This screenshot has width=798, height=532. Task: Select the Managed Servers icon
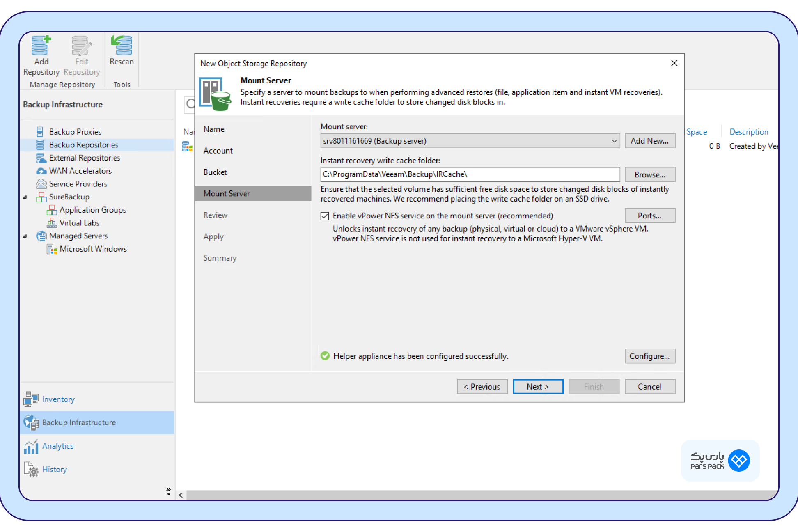click(41, 236)
